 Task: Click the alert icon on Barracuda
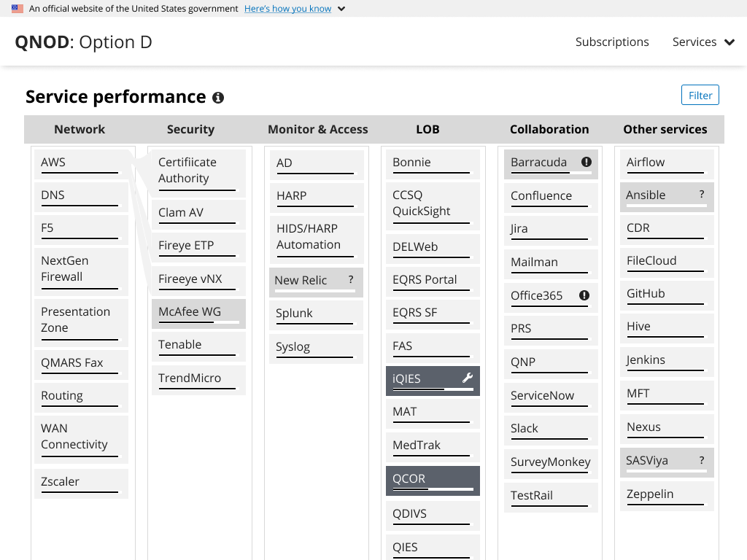(587, 162)
